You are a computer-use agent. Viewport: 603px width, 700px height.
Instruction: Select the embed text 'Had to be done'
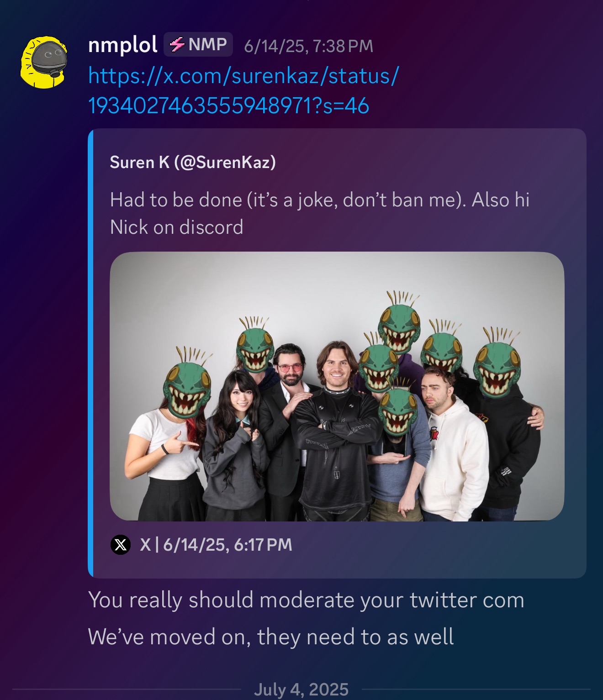point(176,200)
